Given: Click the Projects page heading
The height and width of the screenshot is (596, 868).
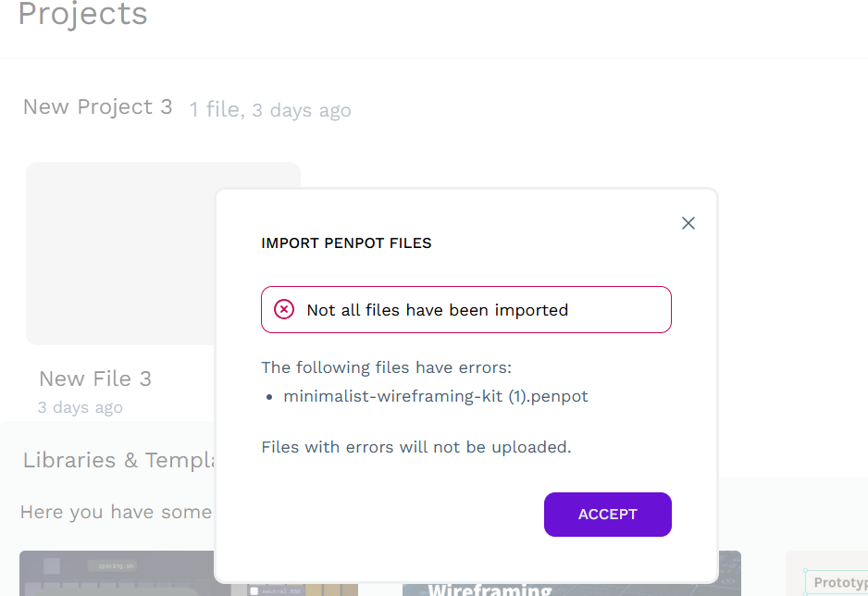Looking at the screenshot, I should coord(82,15).
